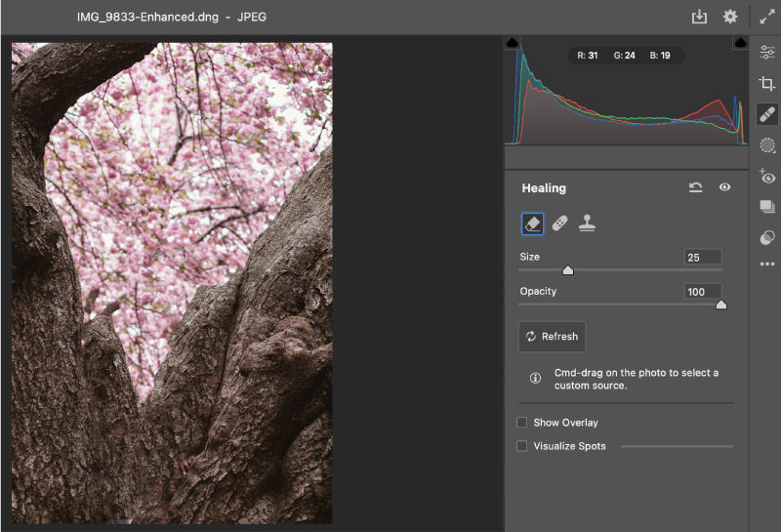
Task: Enable the Show Overlay checkbox
Action: point(522,423)
